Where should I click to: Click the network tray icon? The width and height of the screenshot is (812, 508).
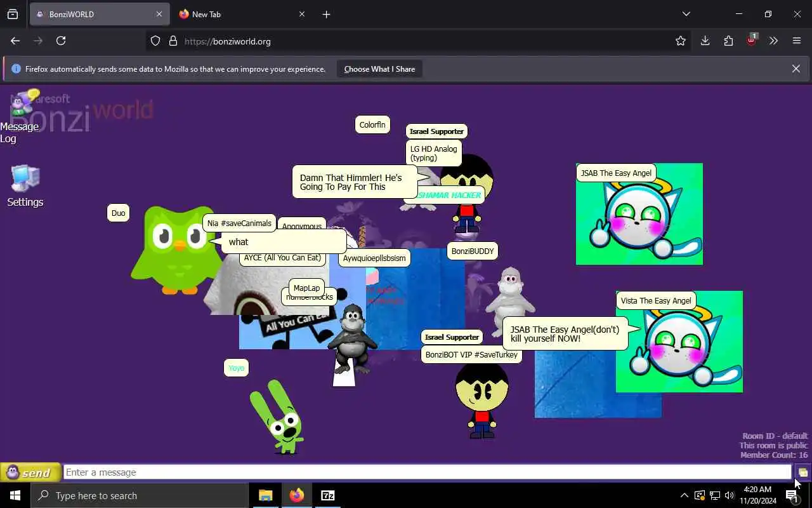click(x=714, y=495)
